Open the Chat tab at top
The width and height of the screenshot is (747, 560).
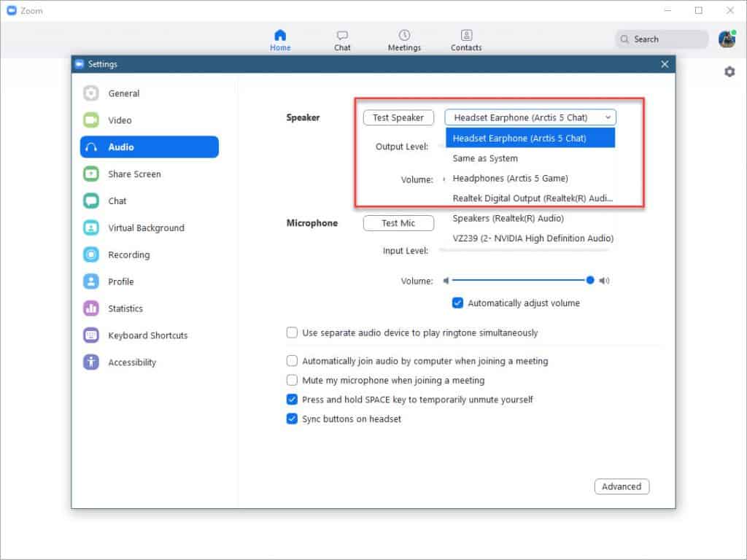coord(341,40)
